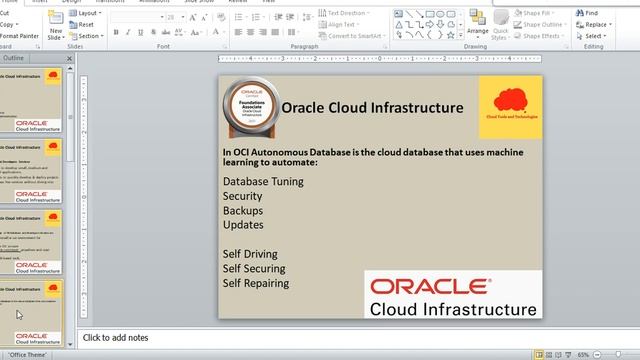The height and width of the screenshot is (360, 640).
Task: Open Shape Outline options
Action: pyautogui.click(x=540, y=24)
